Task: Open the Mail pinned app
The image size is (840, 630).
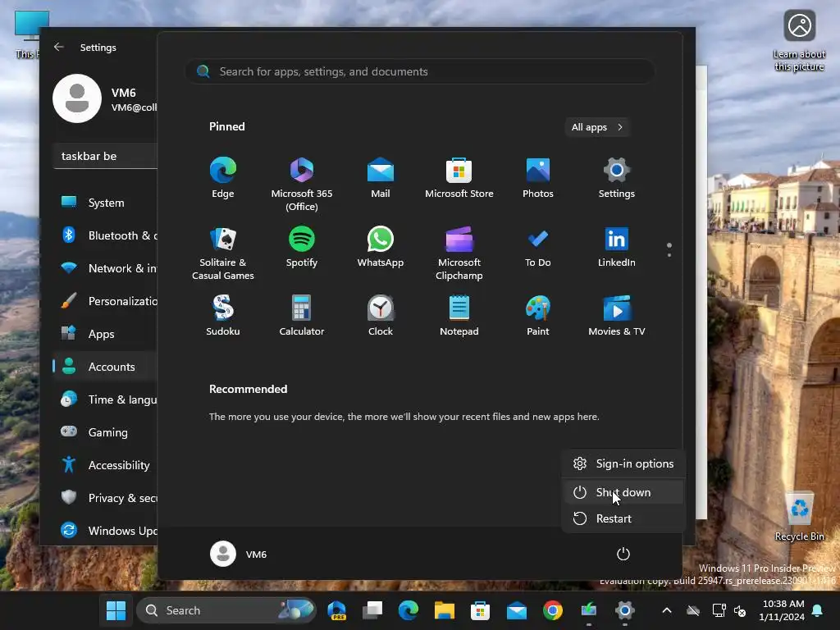Action: tap(381, 178)
